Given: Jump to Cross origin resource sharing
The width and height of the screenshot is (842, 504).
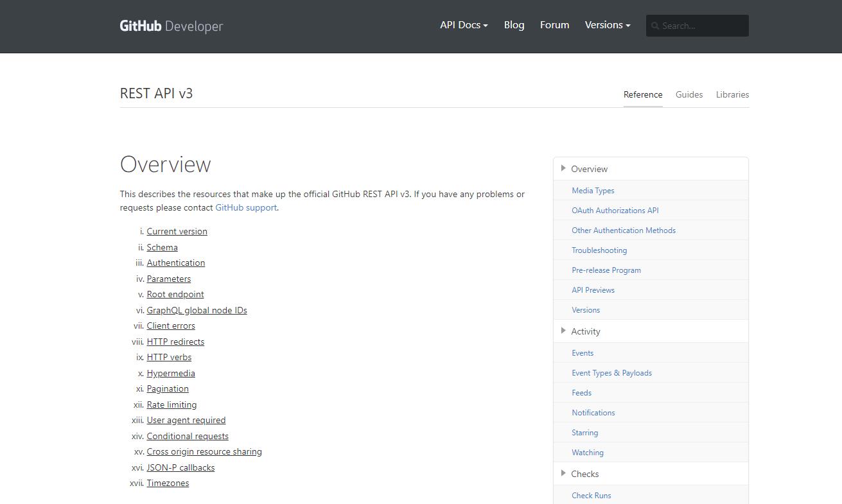Looking at the screenshot, I should pyautogui.click(x=204, y=451).
